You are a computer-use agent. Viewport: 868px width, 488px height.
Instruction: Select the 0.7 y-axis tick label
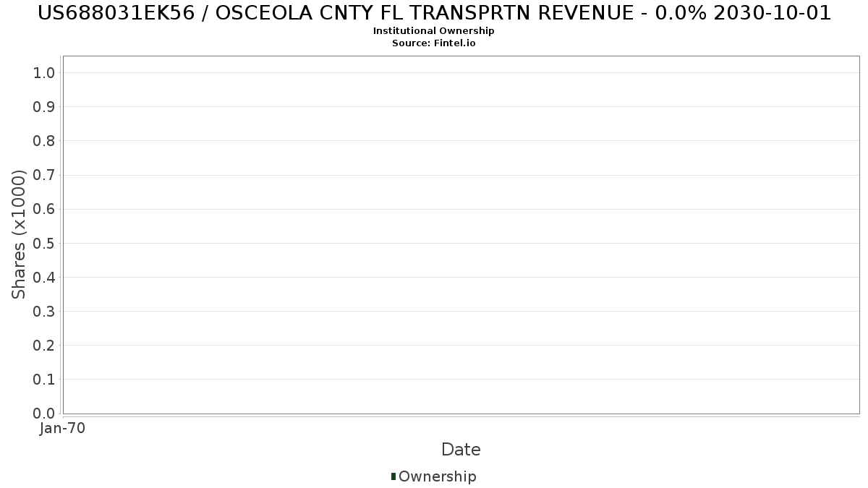click(x=44, y=175)
